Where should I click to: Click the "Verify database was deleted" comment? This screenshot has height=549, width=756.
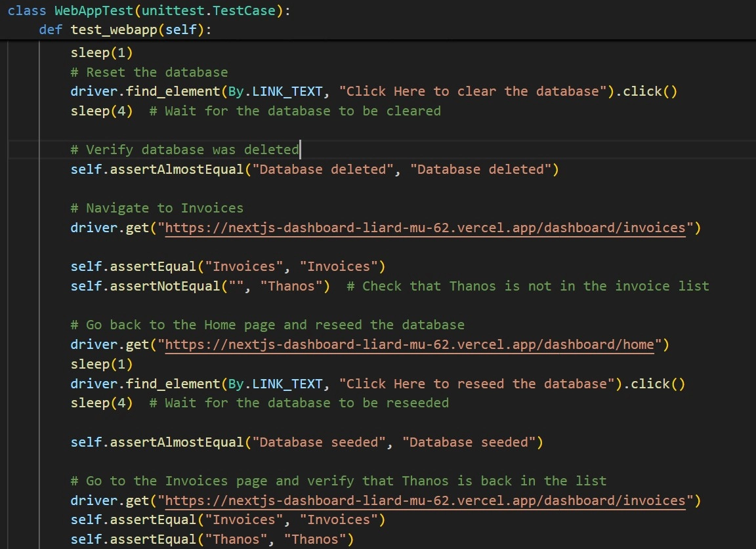[185, 150]
